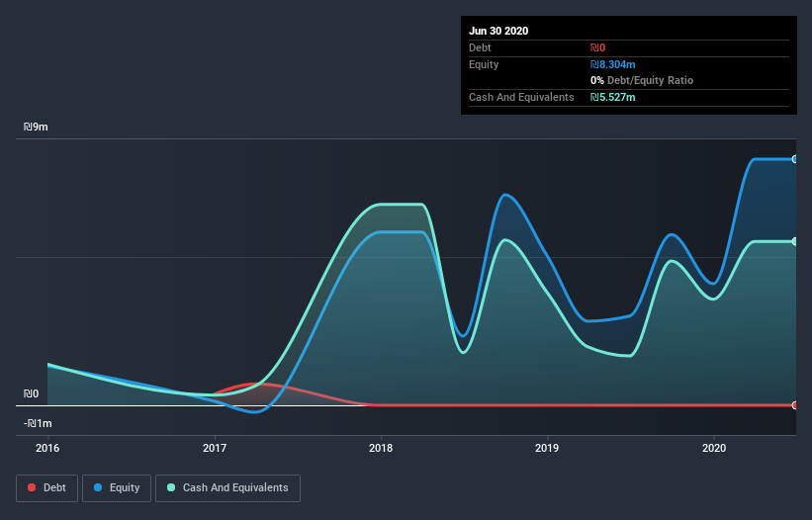Toggle Cash And Equivalents legend button
Screen dimensions: 812x520
(x=227, y=488)
